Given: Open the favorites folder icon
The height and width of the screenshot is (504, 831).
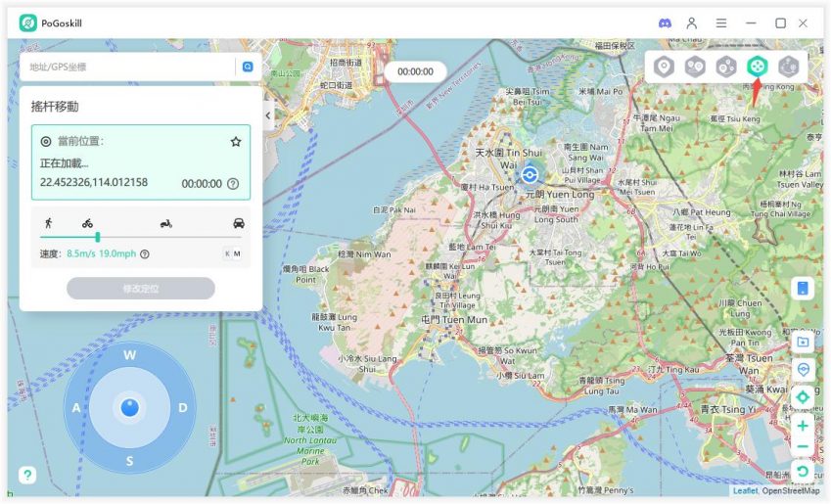Looking at the screenshot, I should 803,342.
